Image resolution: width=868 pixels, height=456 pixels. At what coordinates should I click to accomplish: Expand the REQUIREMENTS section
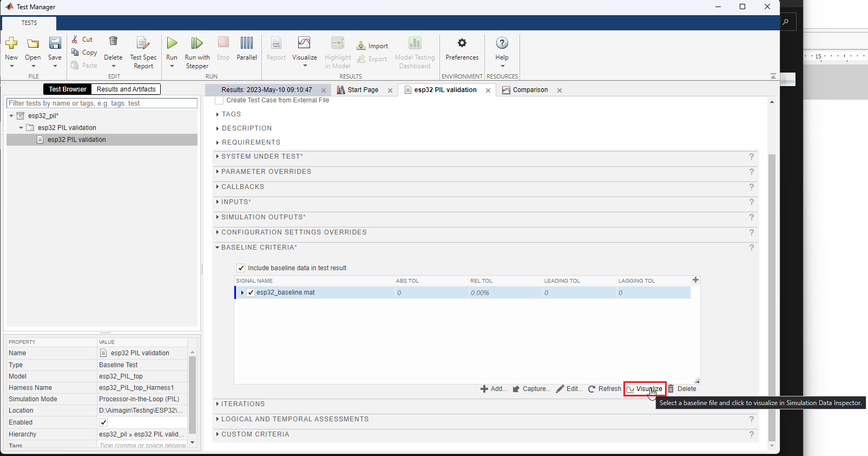[x=218, y=142]
